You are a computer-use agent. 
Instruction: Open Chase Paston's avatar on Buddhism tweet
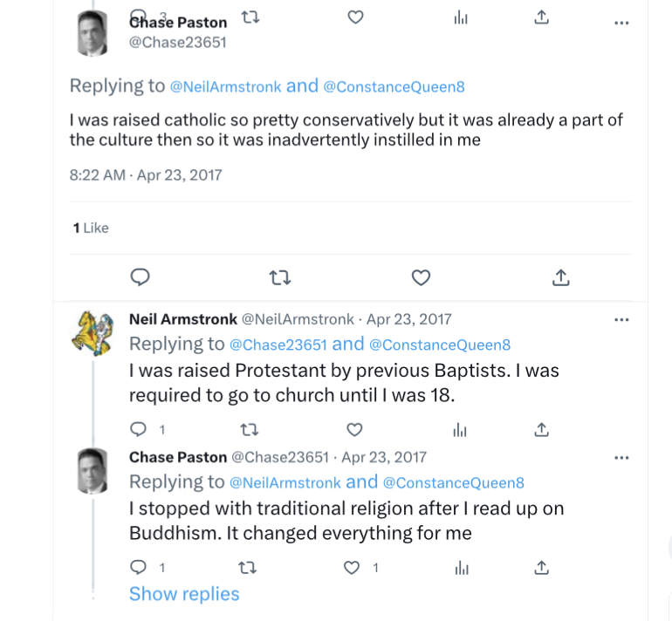(92, 469)
